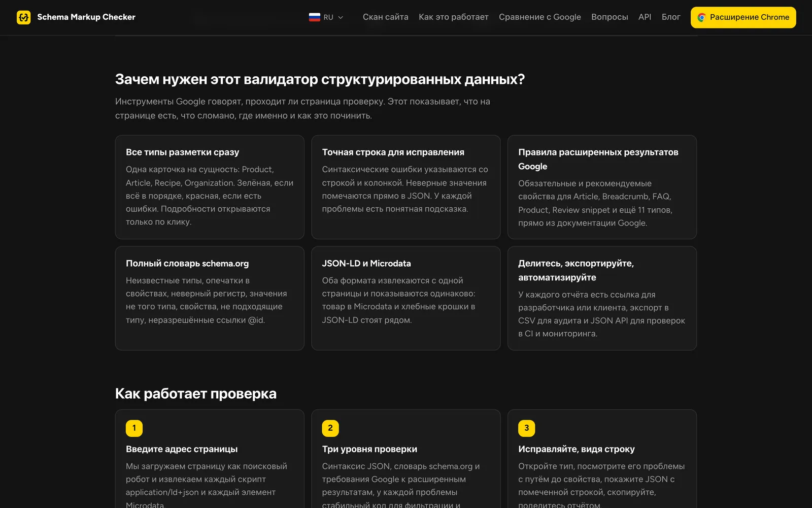Click description starting У каждого отчёта есть ссылка
This screenshot has height=508, width=812.
pyautogui.click(x=601, y=314)
